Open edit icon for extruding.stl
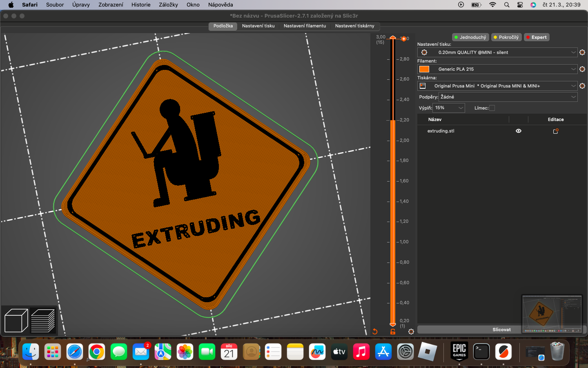Image resolution: width=588 pixels, height=368 pixels. pos(556,131)
